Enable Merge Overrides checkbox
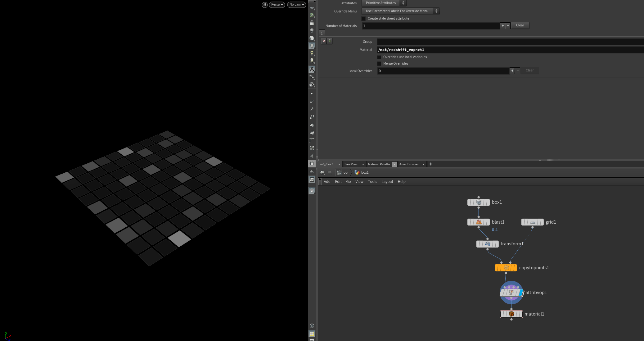The height and width of the screenshot is (341, 644). [379, 64]
